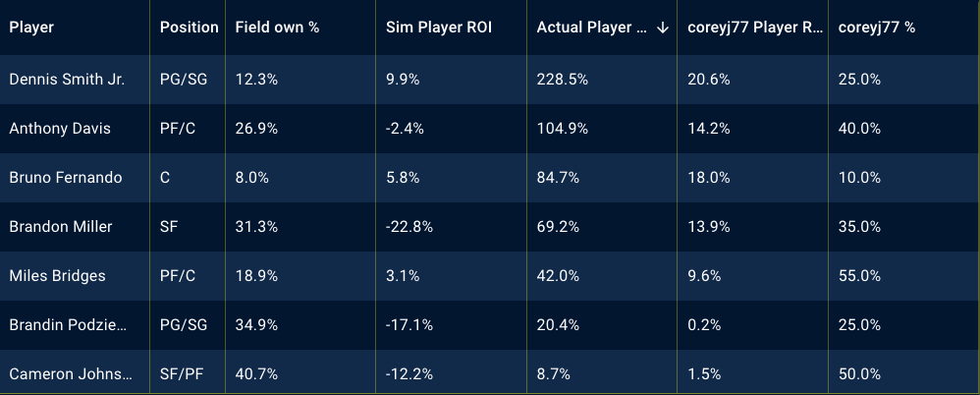Click Miles Bridges' 55.0% coreyj77 cell
980x395 pixels.
coord(859,276)
